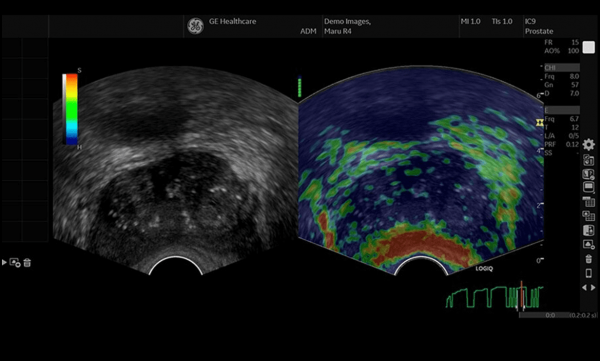
Task: Click the image save icon at bottom left
Action: [x=15, y=263]
